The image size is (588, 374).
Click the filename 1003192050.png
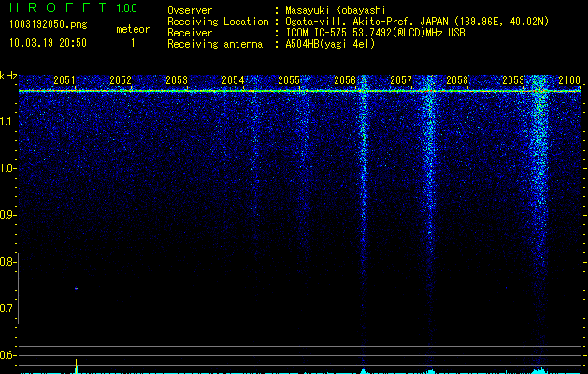coord(48,25)
